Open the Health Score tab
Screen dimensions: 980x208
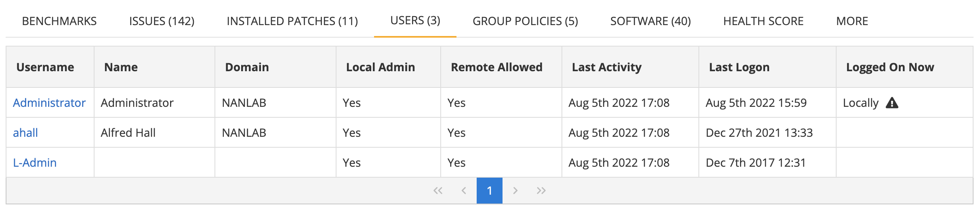763,21
